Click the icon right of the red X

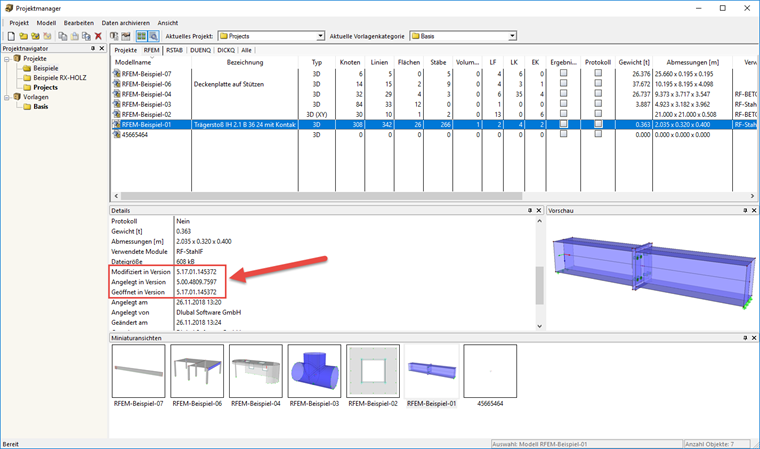[x=114, y=36]
